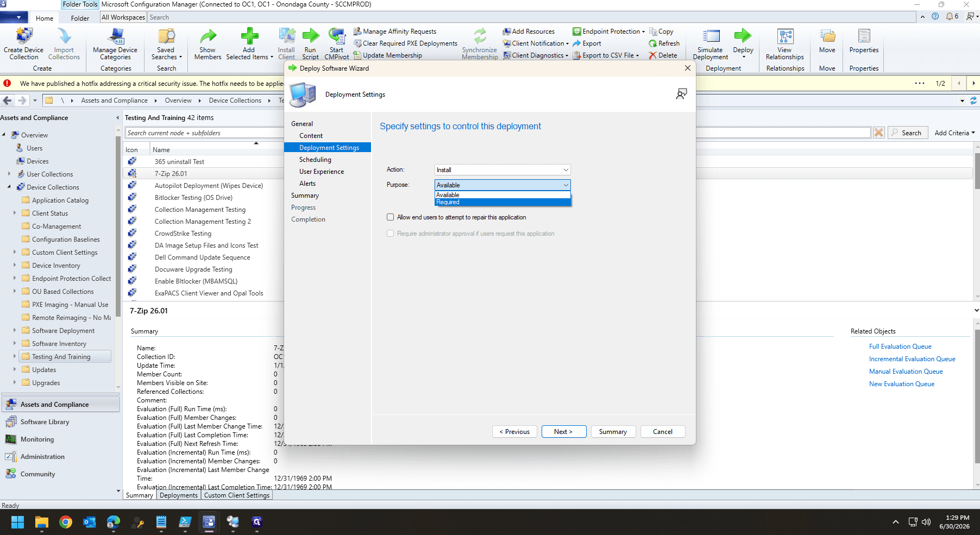This screenshot has height=535, width=980.
Task: Switch to the Folder ribbon tab
Action: [80, 18]
